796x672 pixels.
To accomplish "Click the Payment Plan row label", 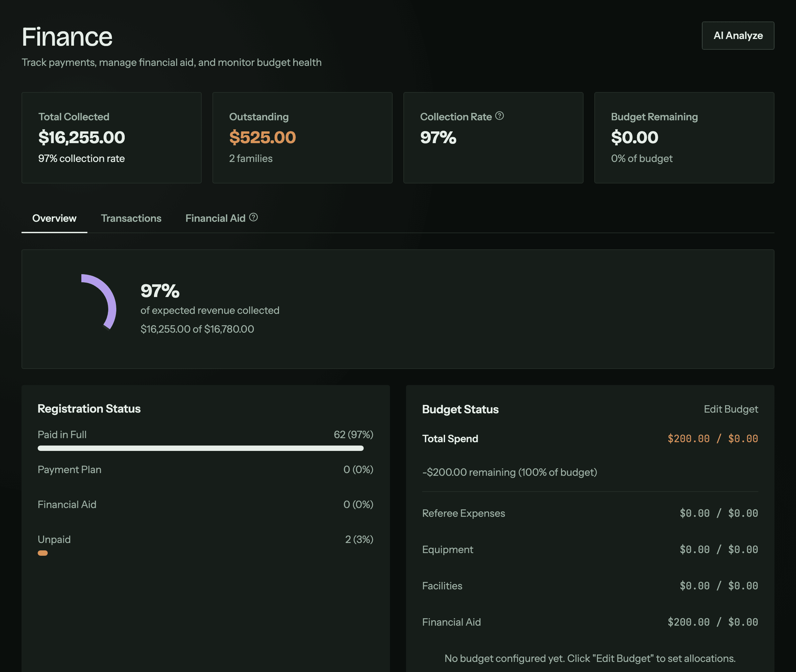I will pyautogui.click(x=69, y=470).
